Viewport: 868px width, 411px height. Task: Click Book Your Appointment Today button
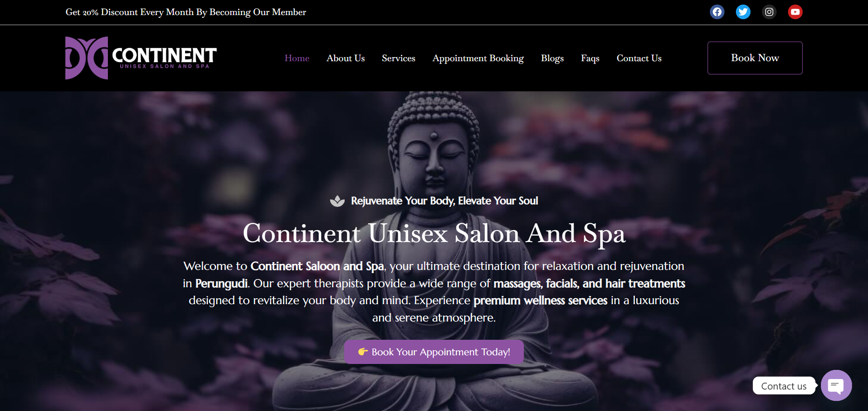click(434, 352)
